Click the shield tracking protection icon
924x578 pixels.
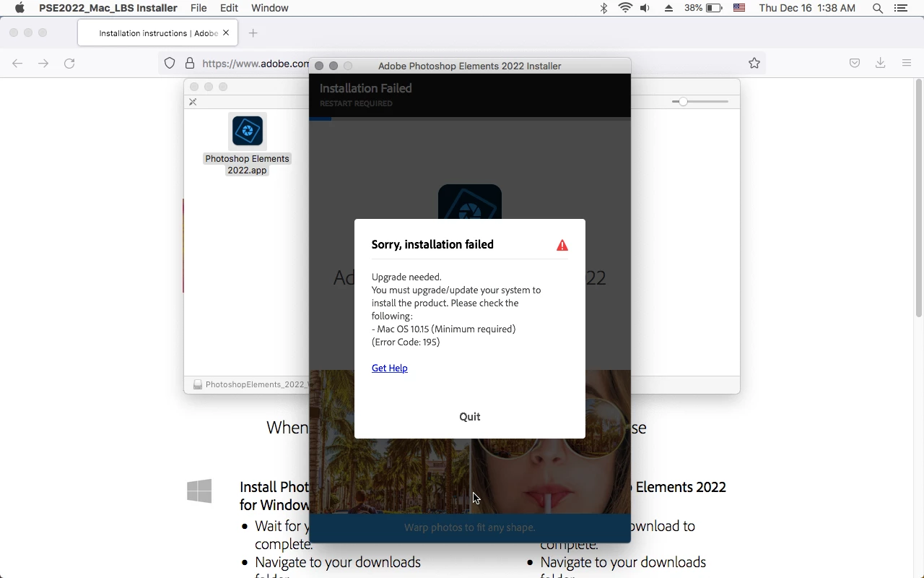(x=170, y=64)
